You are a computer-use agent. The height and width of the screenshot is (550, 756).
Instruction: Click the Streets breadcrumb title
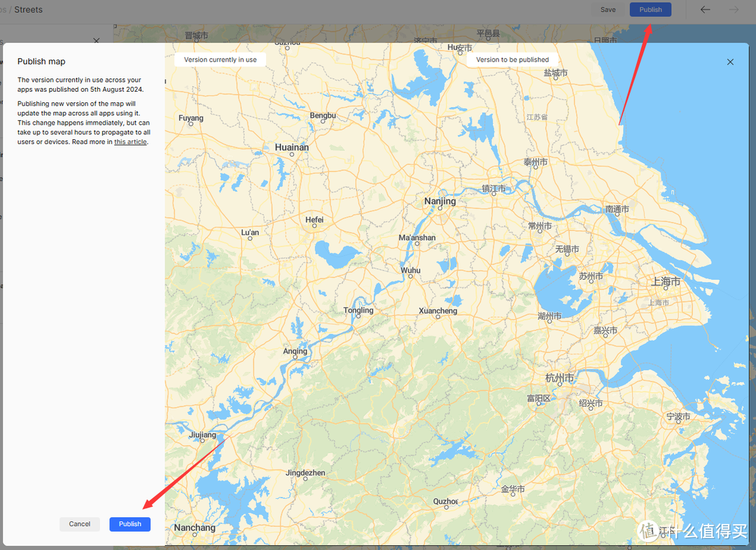[x=28, y=10]
